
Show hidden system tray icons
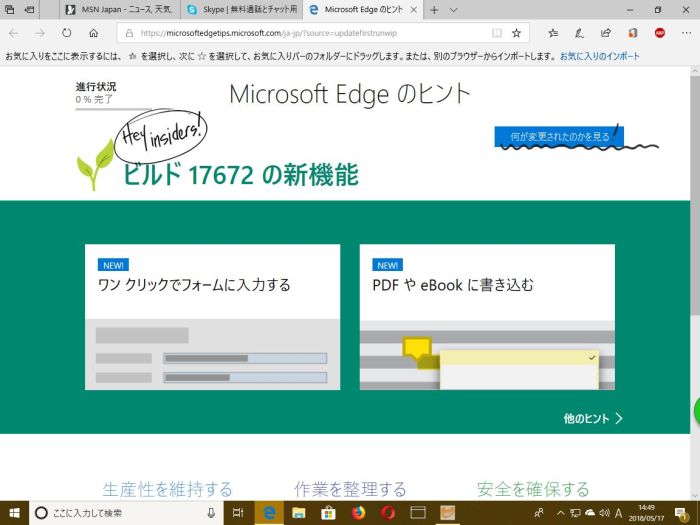[x=560, y=513]
